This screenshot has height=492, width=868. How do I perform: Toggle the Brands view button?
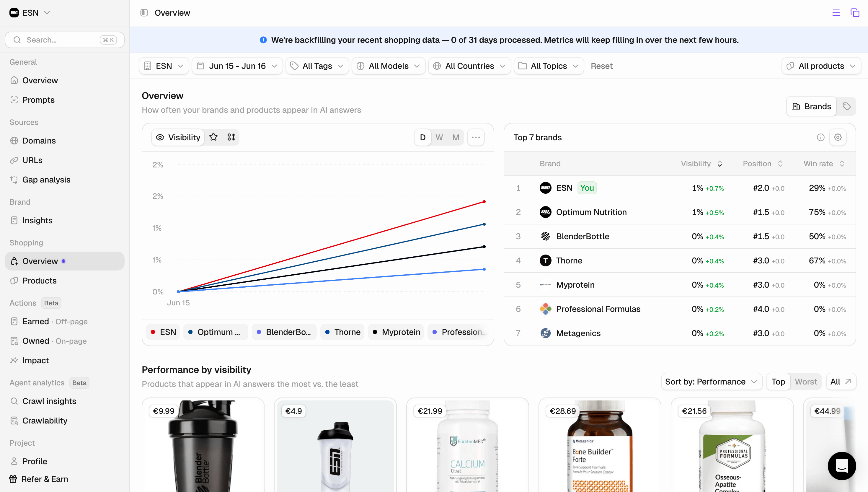point(811,106)
